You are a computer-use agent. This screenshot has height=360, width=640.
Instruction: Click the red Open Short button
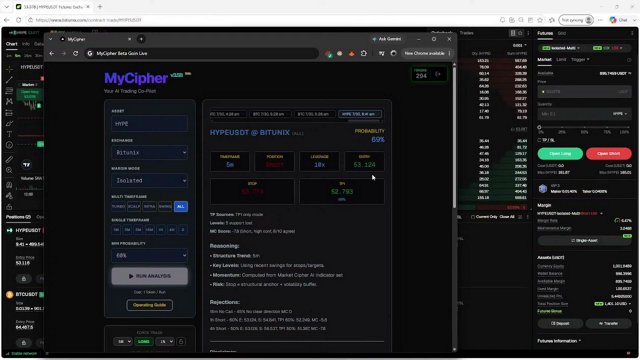point(609,153)
